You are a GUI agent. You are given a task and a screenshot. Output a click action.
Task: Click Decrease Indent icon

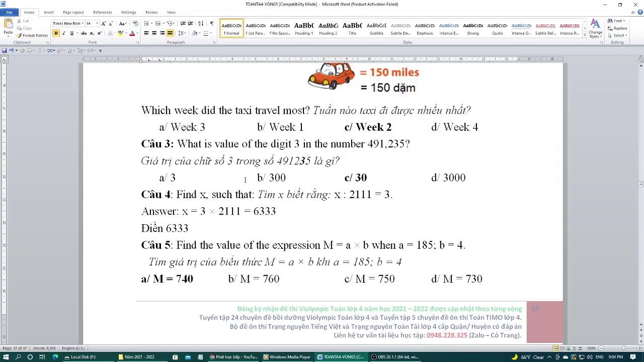click(183, 24)
